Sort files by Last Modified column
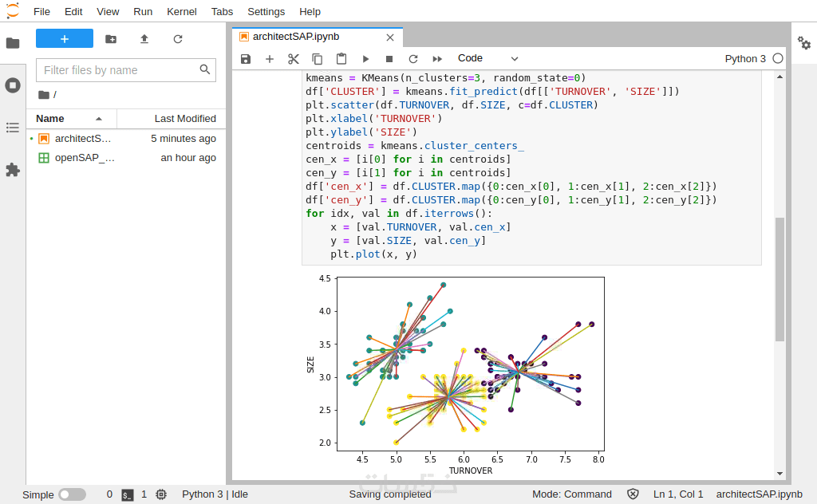 coord(172,119)
